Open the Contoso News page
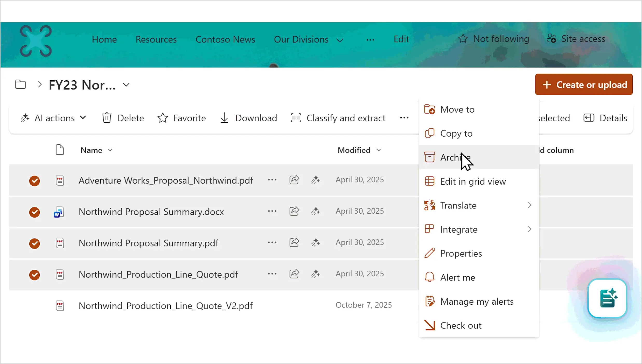 point(225,39)
